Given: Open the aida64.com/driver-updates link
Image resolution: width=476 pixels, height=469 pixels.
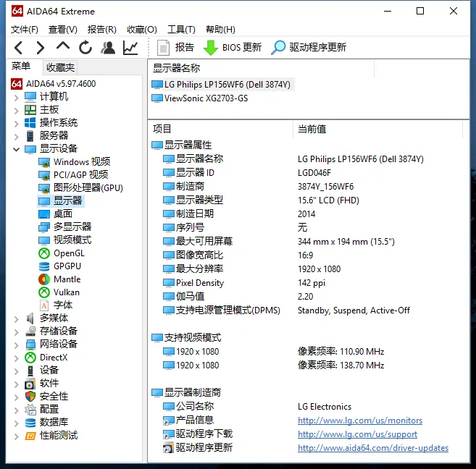Looking at the screenshot, I should point(373,448).
